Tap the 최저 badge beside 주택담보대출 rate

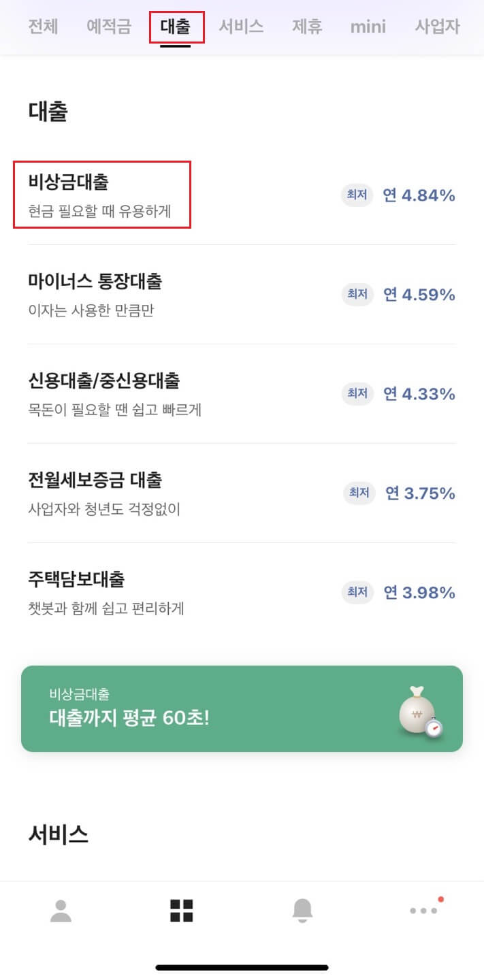pos(357,593)
